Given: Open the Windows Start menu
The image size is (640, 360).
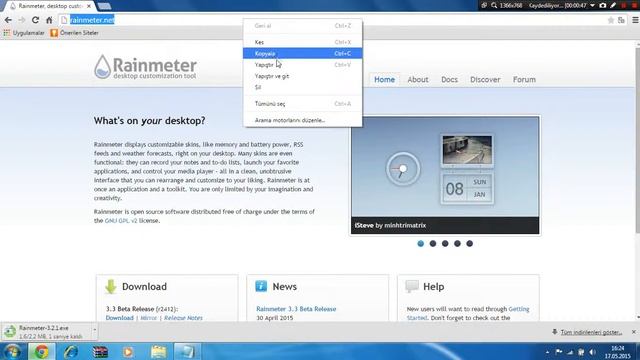Looking at the screenshot, I should click(x=12, y=351).
